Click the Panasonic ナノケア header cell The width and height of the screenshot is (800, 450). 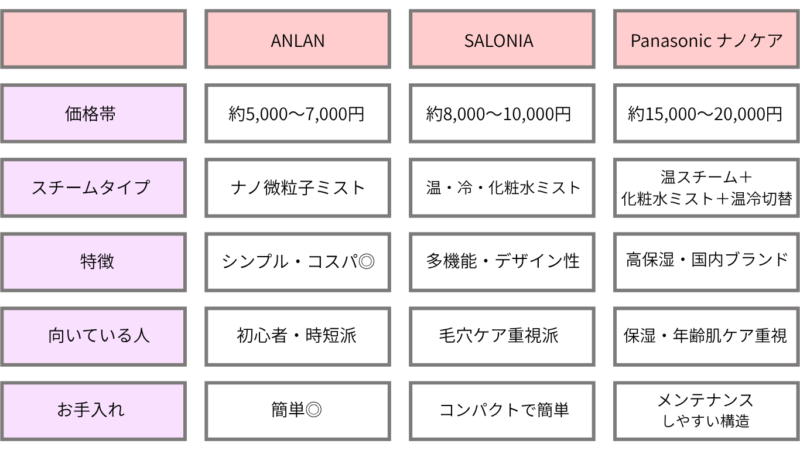click(706, 41)
